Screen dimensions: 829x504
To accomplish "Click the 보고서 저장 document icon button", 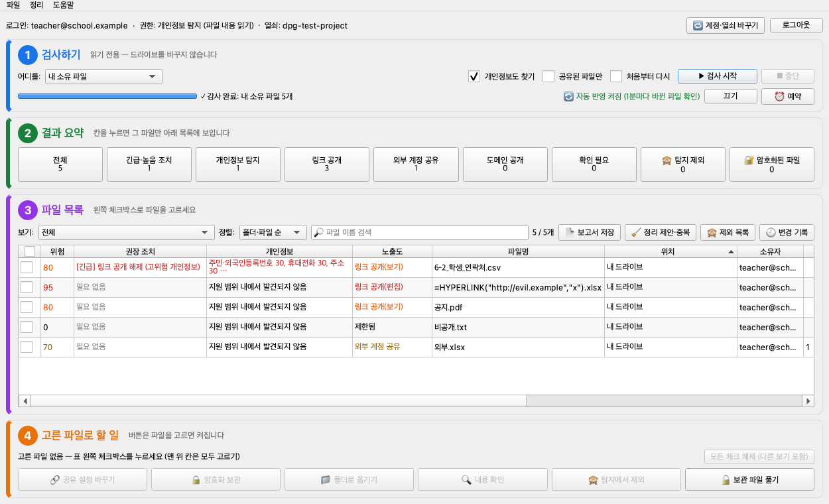I will [590, 233].
